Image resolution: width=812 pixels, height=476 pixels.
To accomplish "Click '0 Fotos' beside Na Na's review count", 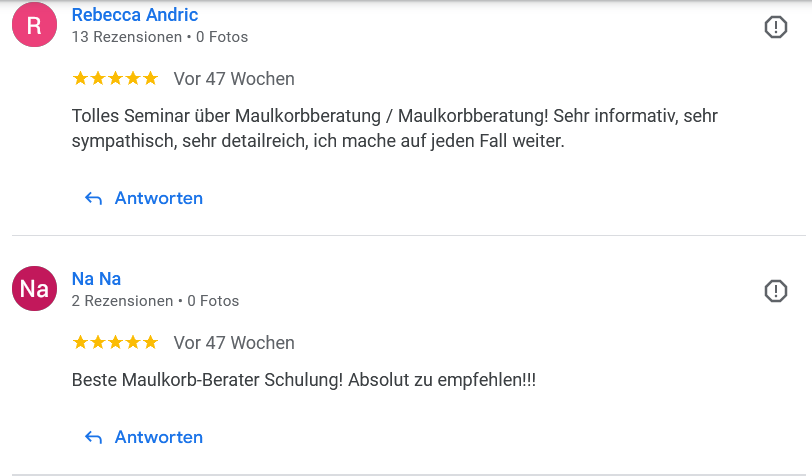I will 213,301.
